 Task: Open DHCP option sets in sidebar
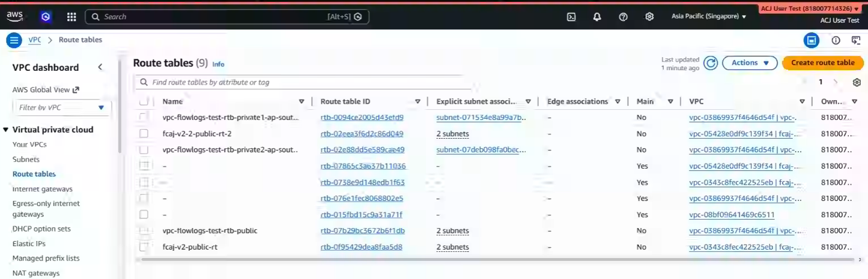click(x=41, y=229)
